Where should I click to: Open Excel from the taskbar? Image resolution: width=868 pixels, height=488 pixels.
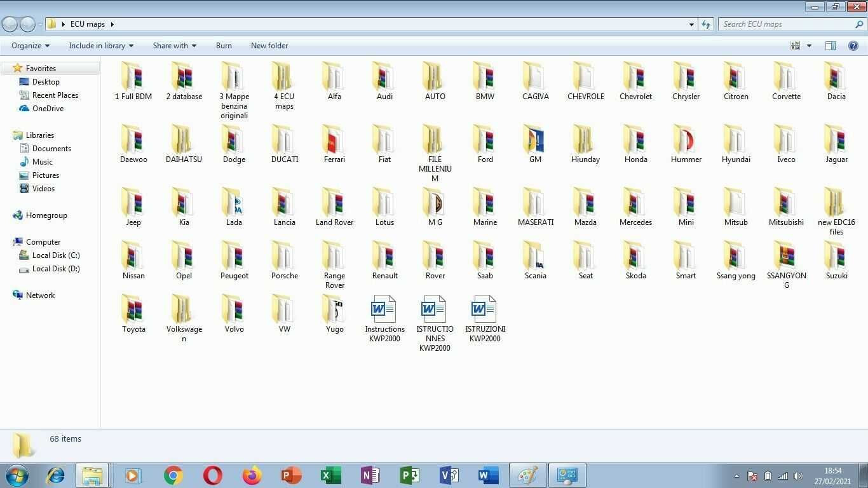point(330,475)
